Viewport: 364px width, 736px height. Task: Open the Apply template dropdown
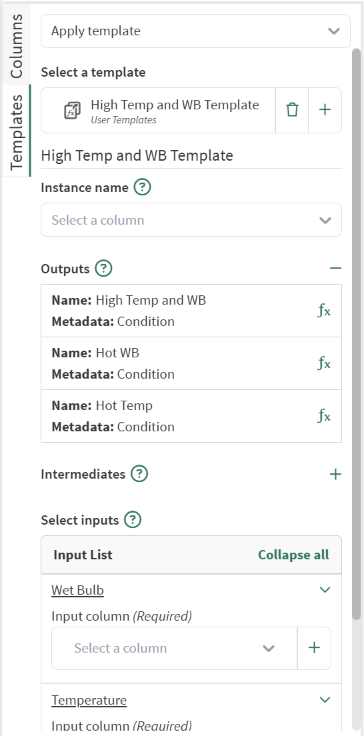[195, 31]
